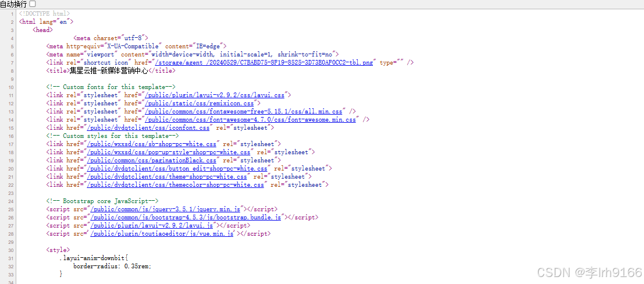Open the layui.css stylesheet link
This screenshot has width=644, height=284.
215,95
